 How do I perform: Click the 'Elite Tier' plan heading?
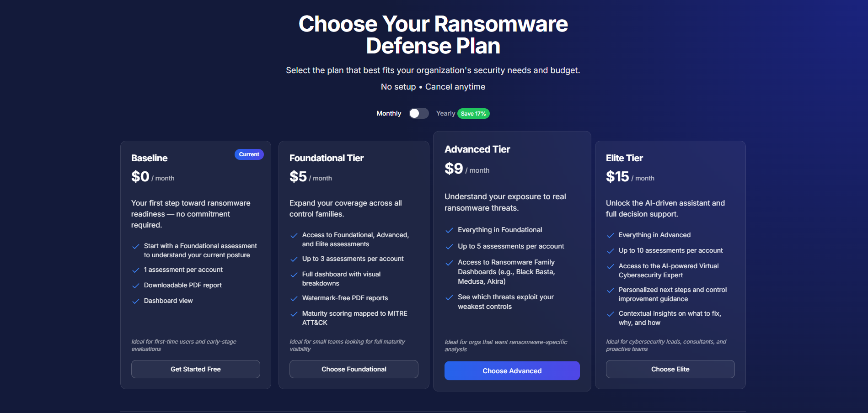(624, 158)
